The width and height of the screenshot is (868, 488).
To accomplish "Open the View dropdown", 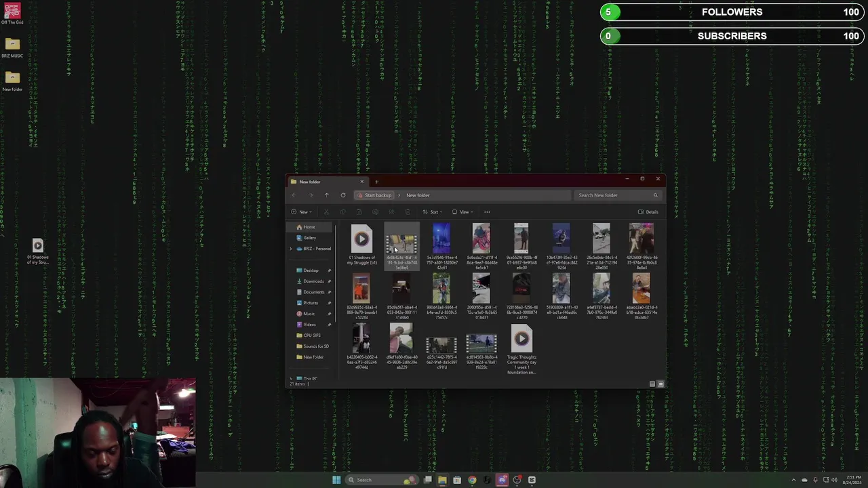I will coord(462,212).
